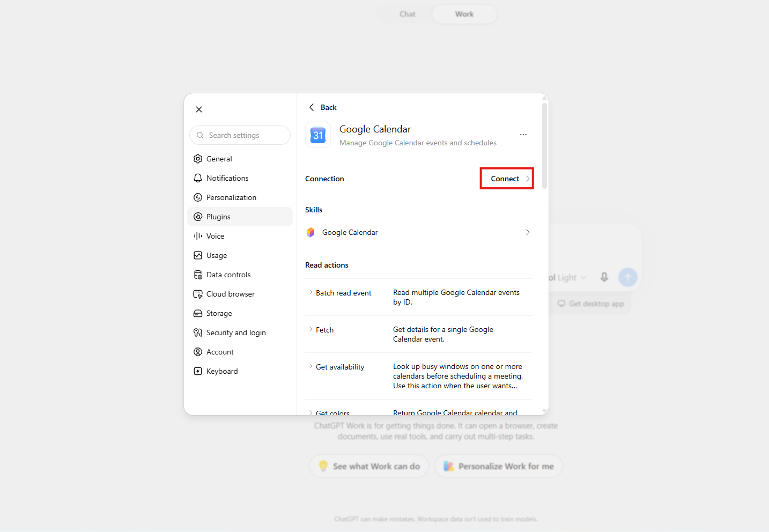This screenshot has width=769, height=532.
Task: Open Account settings in the sidebar
Action: pyautogui.click(x=240, y=352)
